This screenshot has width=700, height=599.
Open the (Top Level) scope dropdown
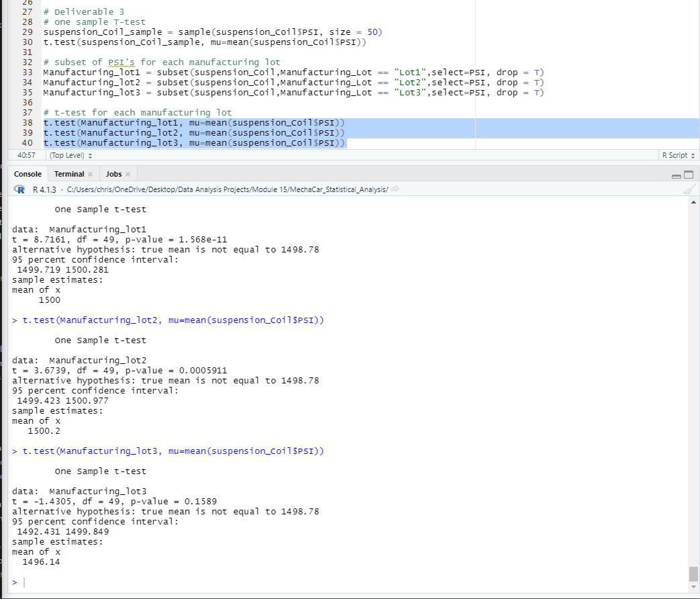click(71, 155)
